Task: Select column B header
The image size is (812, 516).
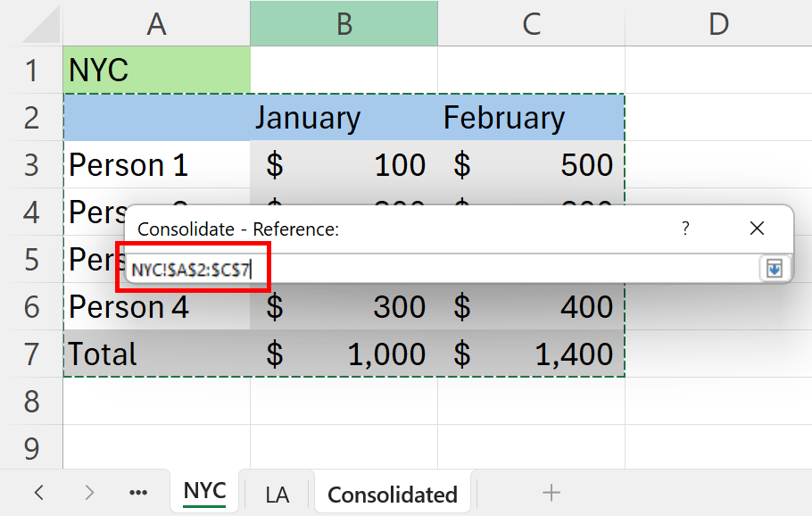Action: pyautogui.click(x=344, y=24)
